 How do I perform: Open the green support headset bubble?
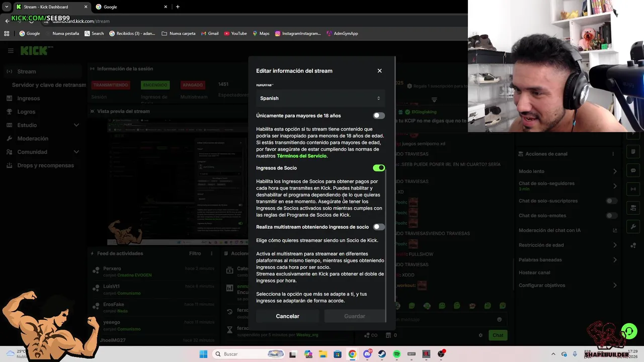coord(629,332)
